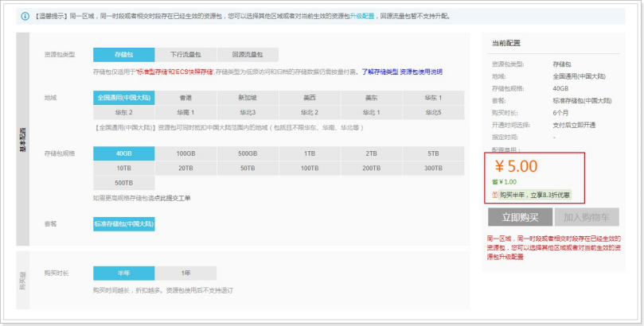The height and width of the screenshot is (326, 644).
Task: Click the 如需更高规格存储包 hint text
Action: coord(142,199)
